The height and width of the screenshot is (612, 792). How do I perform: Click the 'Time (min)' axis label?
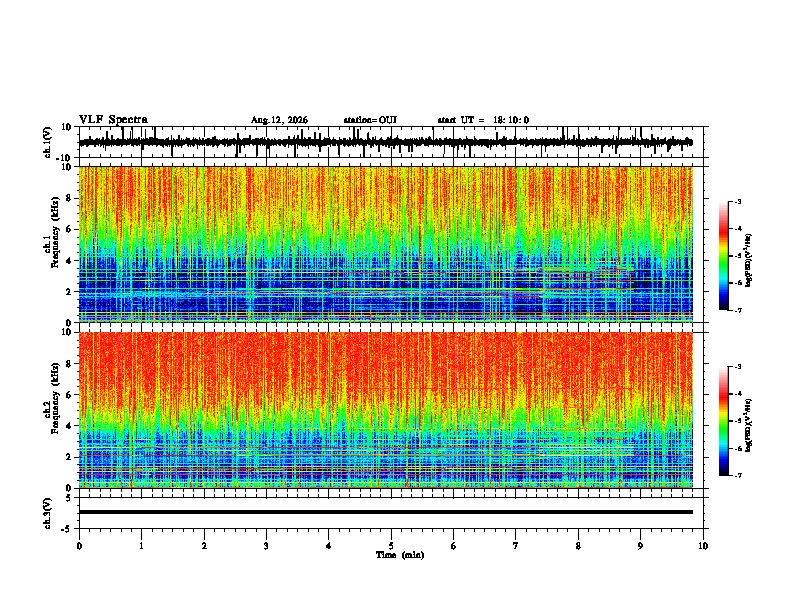point(400,555)
